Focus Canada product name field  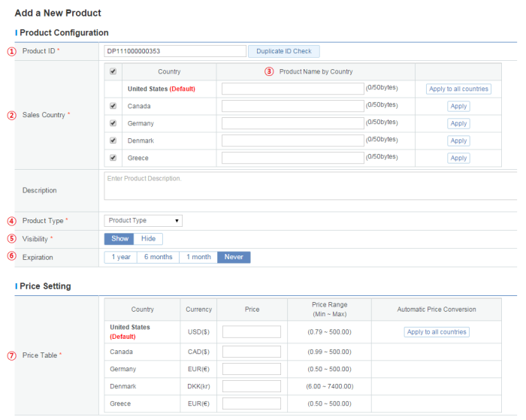(x=293, y=106)
